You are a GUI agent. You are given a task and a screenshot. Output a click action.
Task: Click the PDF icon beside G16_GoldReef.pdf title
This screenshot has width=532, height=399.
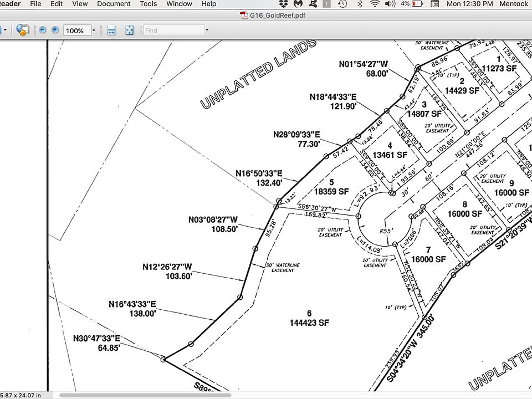(x=244, y=16)
